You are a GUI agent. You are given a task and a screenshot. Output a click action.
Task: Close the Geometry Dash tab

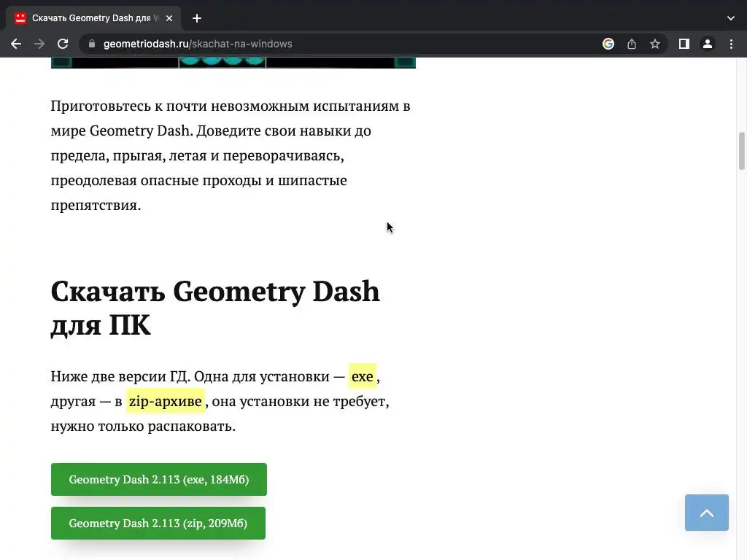pyautogui.click(x=169, y=18)
